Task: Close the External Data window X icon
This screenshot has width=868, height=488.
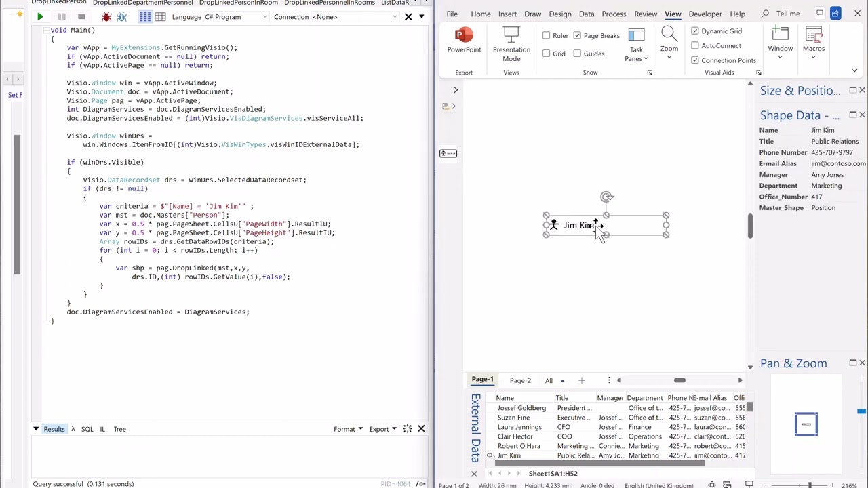Action: click(x=474, y=474)
